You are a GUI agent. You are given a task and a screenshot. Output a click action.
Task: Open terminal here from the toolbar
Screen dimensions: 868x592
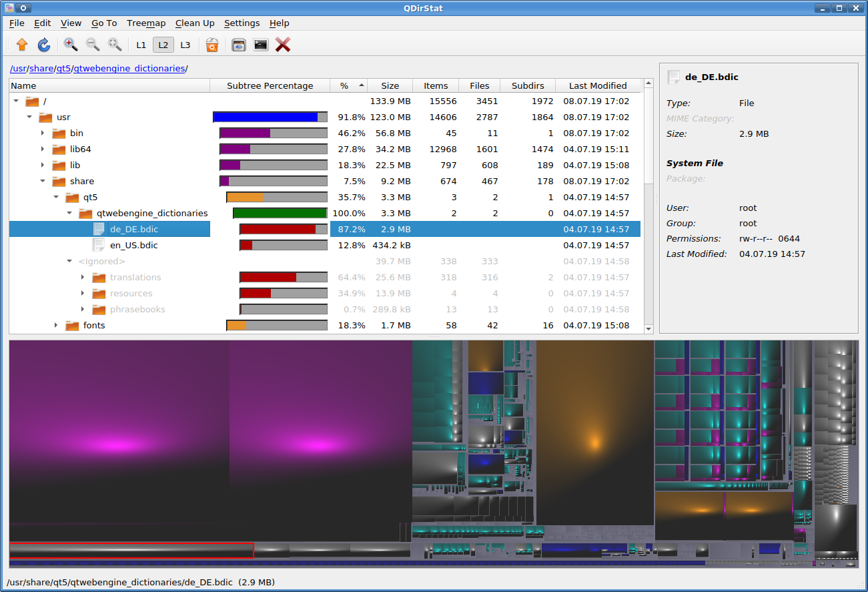point(261,45)
